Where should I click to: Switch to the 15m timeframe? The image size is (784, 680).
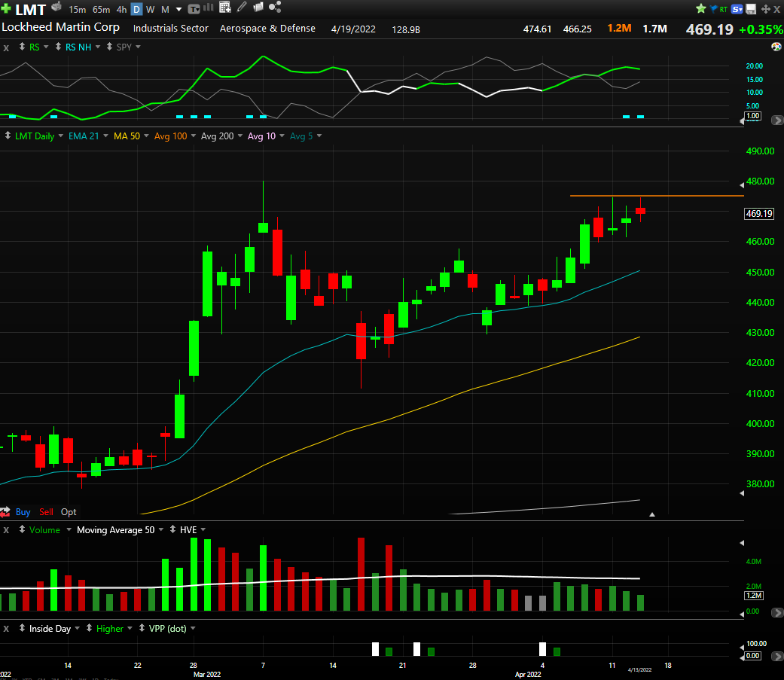point(77,10)
